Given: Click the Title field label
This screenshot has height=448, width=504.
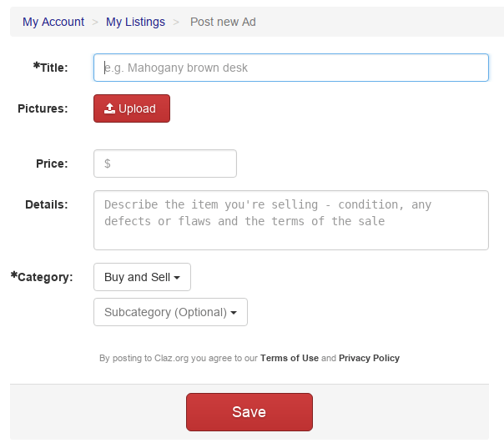Looking at the screenshot, I should coord(51,67).
